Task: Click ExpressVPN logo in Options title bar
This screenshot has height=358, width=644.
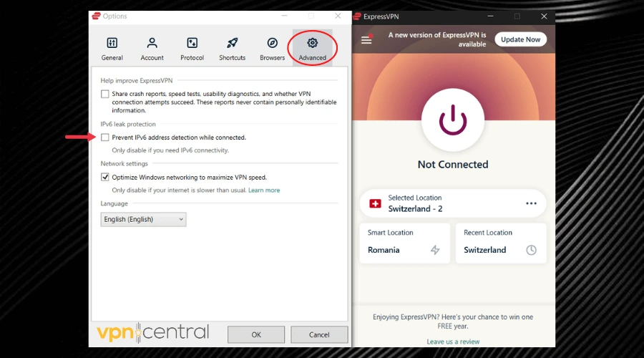Action: click(96, 16)
